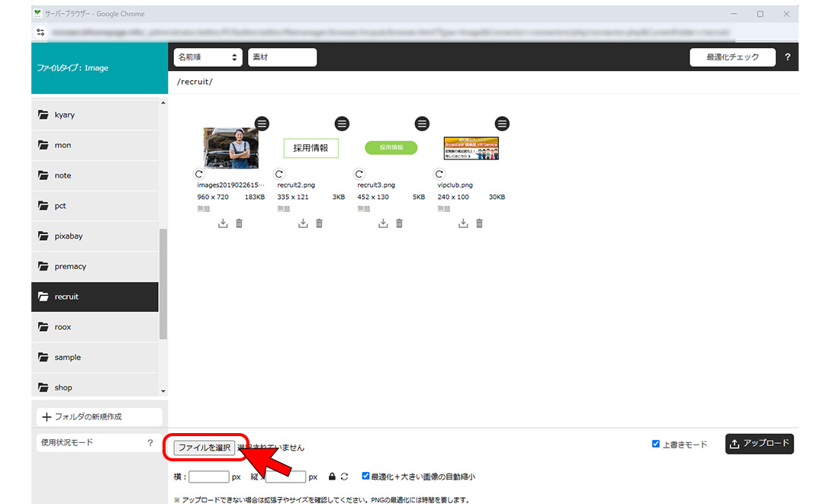Click the reload icon above vipclub.png

tap(439, 174)
